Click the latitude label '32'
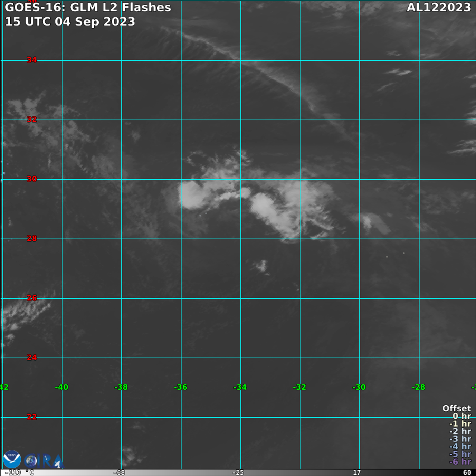 (32, 120)
